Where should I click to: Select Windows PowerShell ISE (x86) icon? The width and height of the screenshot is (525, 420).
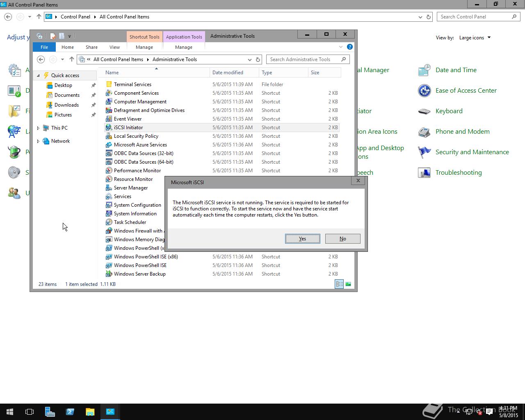coord(109,257)
